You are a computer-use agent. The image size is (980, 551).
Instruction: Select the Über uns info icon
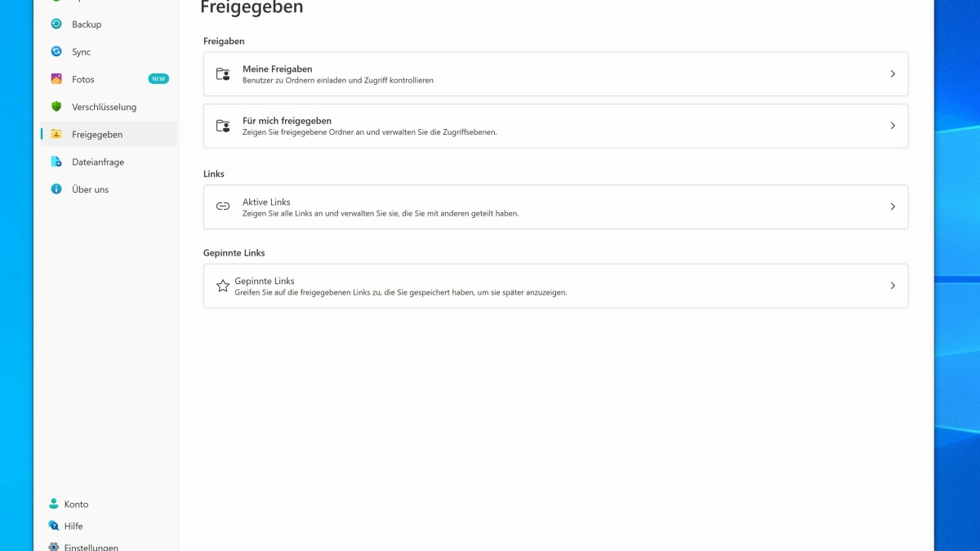coord(56,189)
